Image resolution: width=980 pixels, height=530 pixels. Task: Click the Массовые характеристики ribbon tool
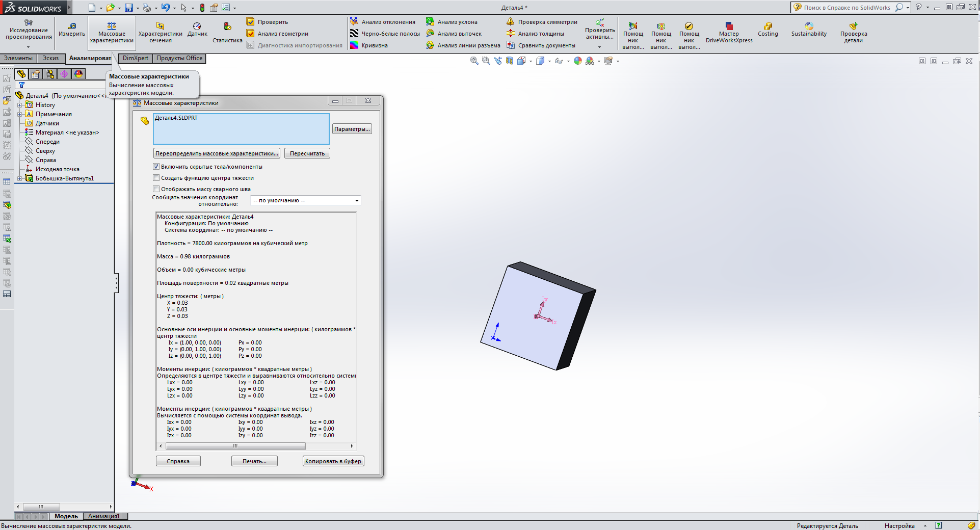point(112,33)
